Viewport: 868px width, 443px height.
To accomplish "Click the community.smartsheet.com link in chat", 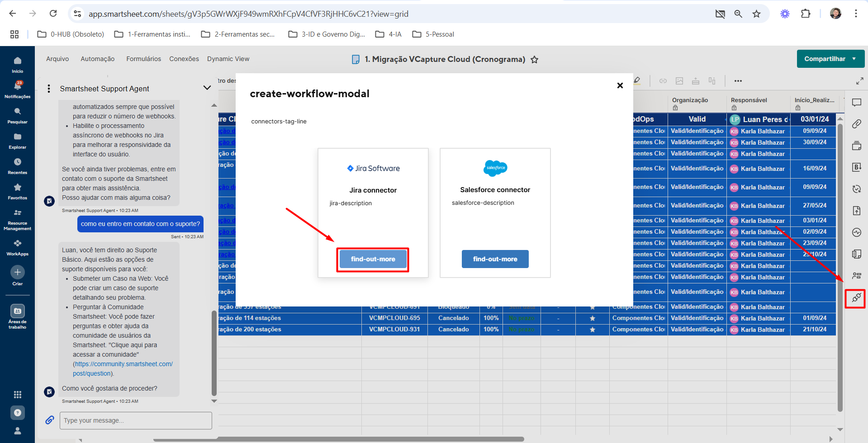I will [123, 368].
